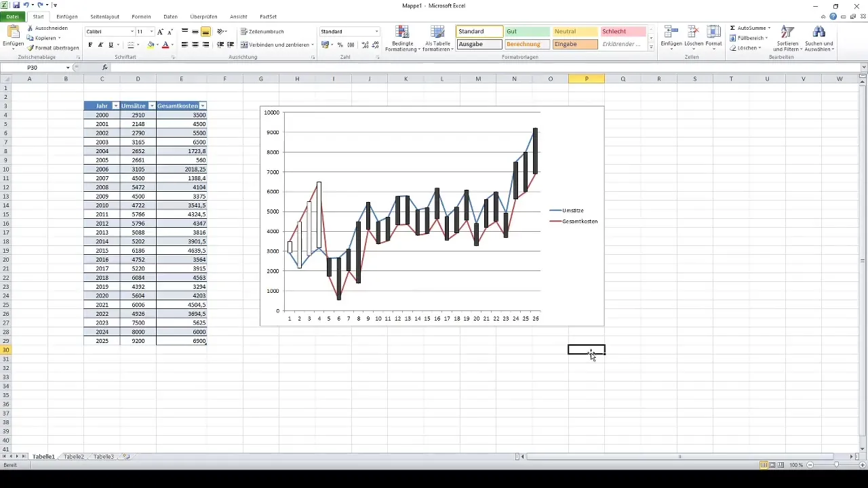
Task: Increase font size with the large A icon
Action: click(x=160, y=32)
